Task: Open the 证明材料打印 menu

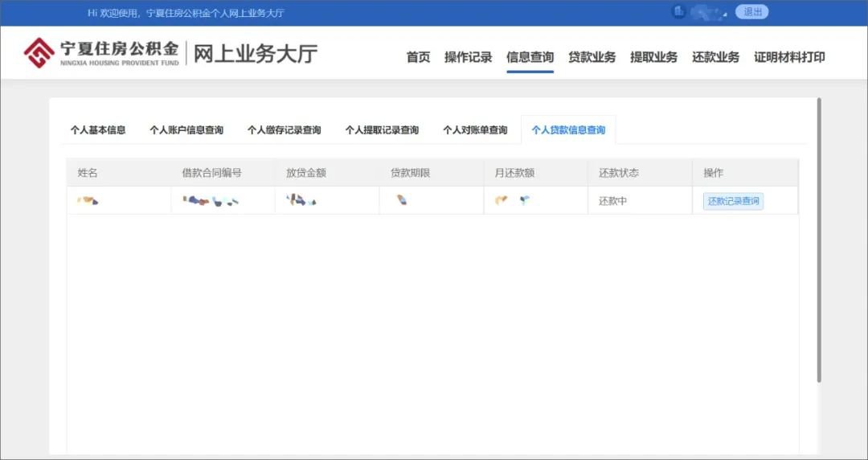Action: 789,57
